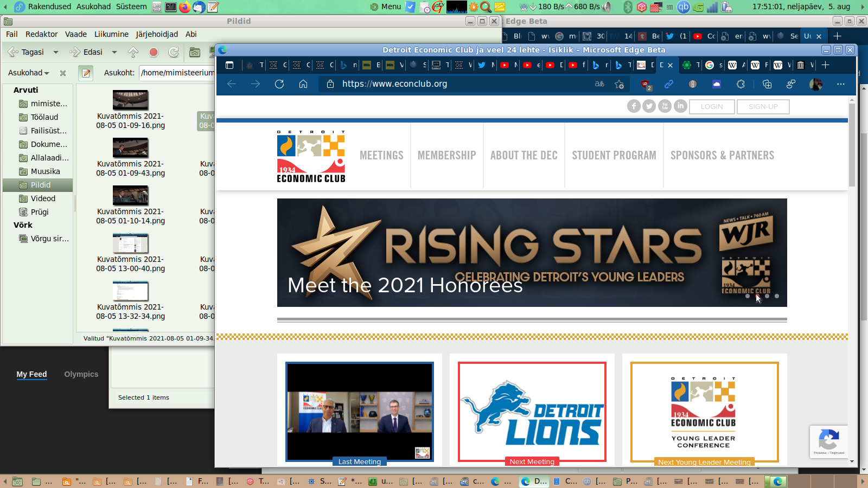868x488 pixels.
Task: Go back in Edge browser
Action: [232, 84]
